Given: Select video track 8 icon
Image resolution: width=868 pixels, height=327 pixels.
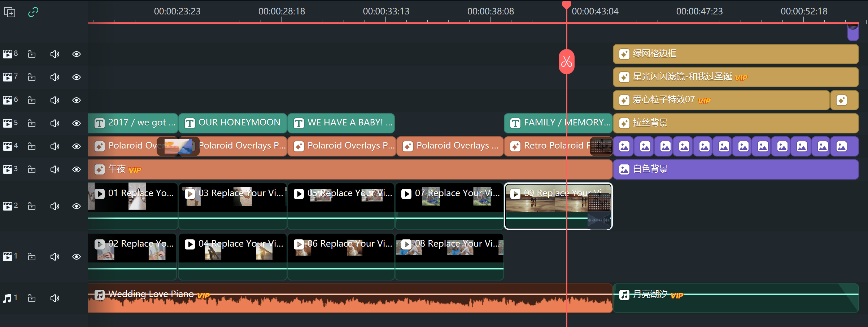Looking at the screenshot, I should (8, 54).
